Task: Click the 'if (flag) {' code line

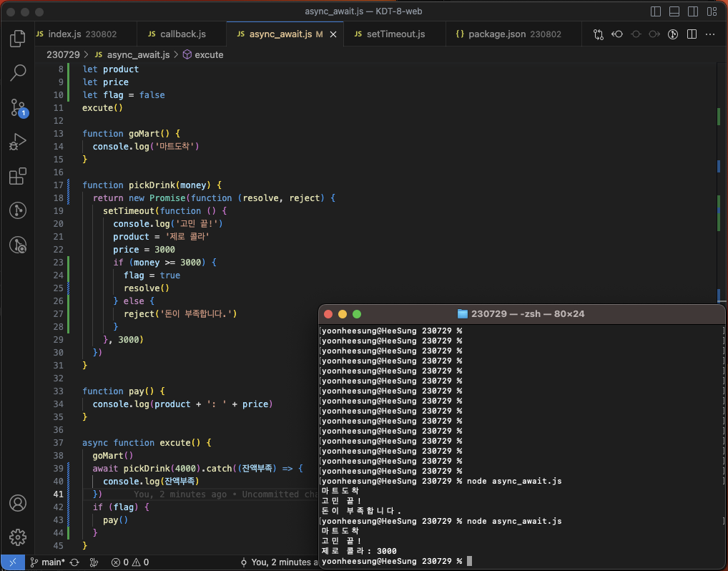Action: 121,507
